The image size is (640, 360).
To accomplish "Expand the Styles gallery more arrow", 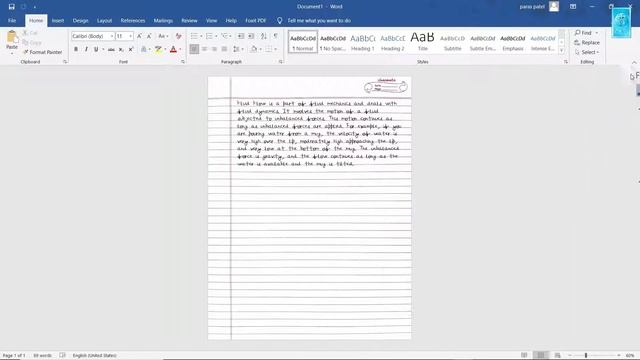I will 562,50.
